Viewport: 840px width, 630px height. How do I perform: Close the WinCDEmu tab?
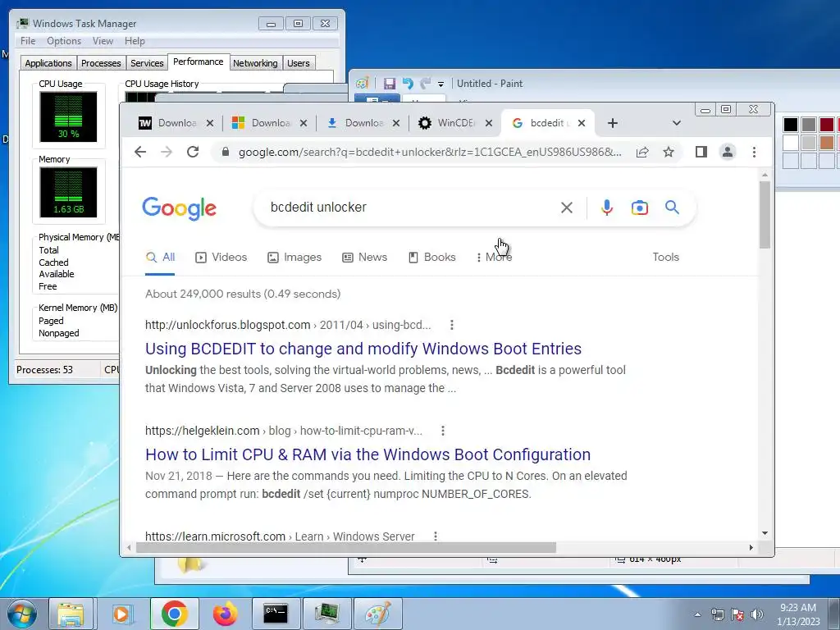[489, 123]
